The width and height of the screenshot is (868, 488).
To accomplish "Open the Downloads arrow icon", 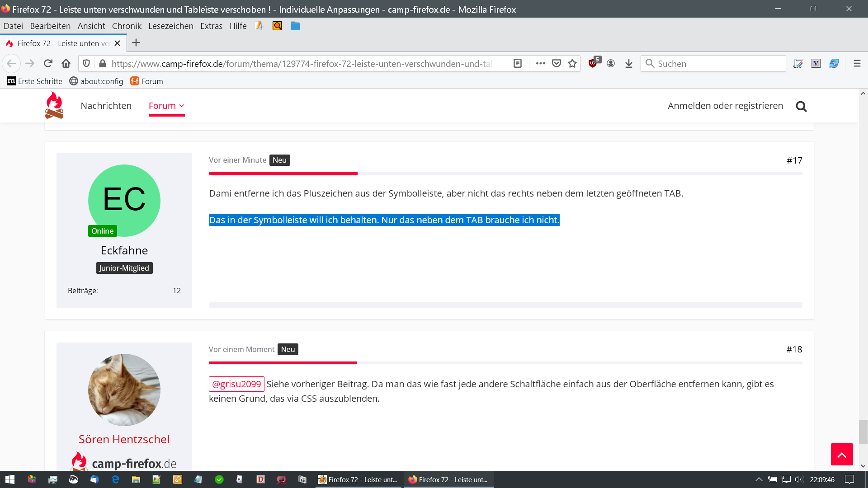I will pos(629,63).
